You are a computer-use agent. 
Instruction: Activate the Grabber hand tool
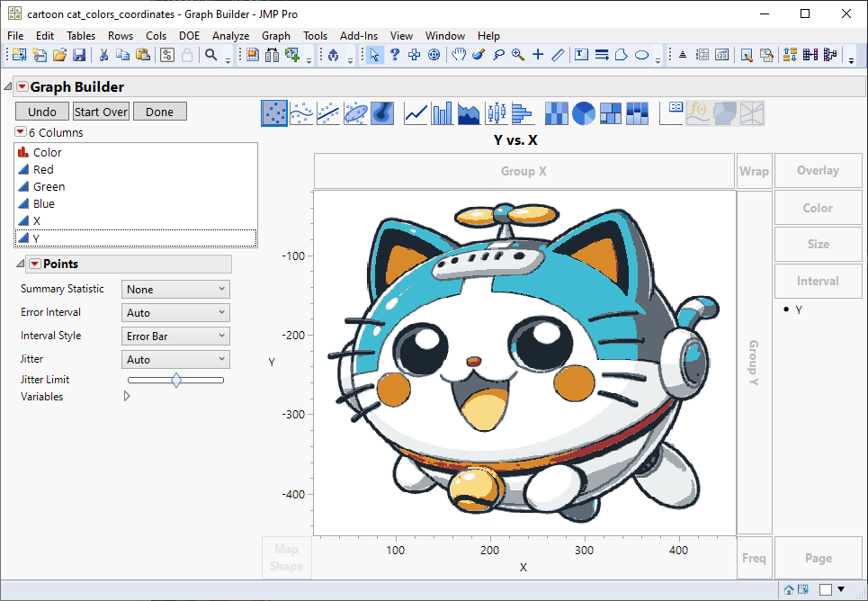[458, 55]
